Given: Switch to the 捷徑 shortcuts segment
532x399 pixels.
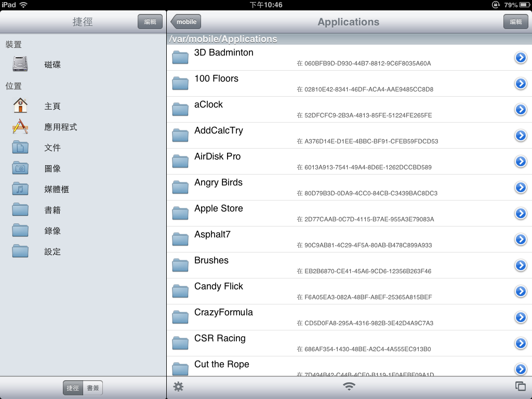Looking at the screenshot, I should pyautogui.click(x=73, y=388).
